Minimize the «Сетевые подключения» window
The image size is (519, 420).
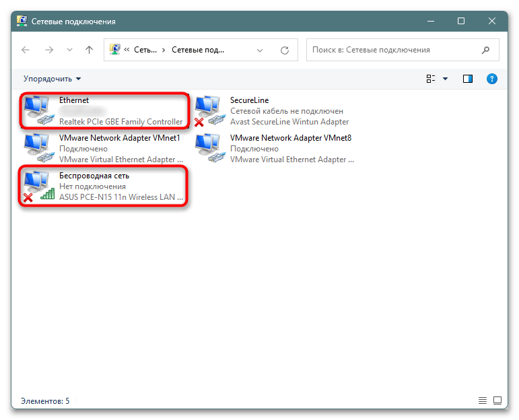click(431, 21)
